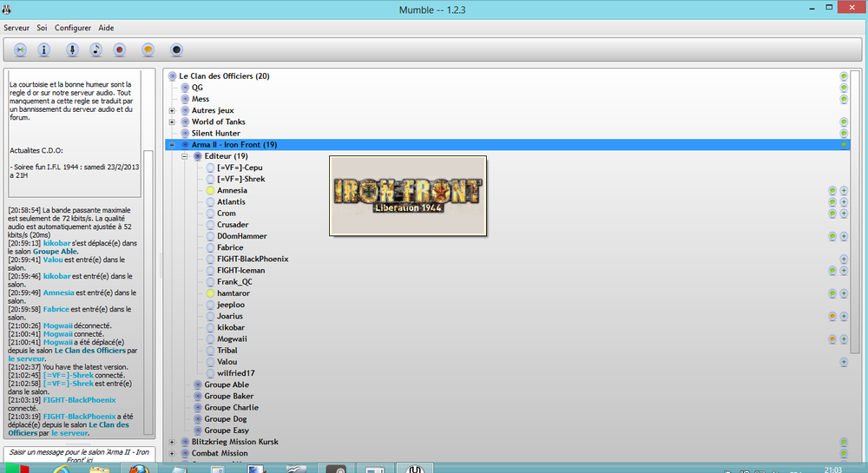Open QG channel's comment bubble icon
Viewport: 868px width, 473px height.
(x=844, y=88)
